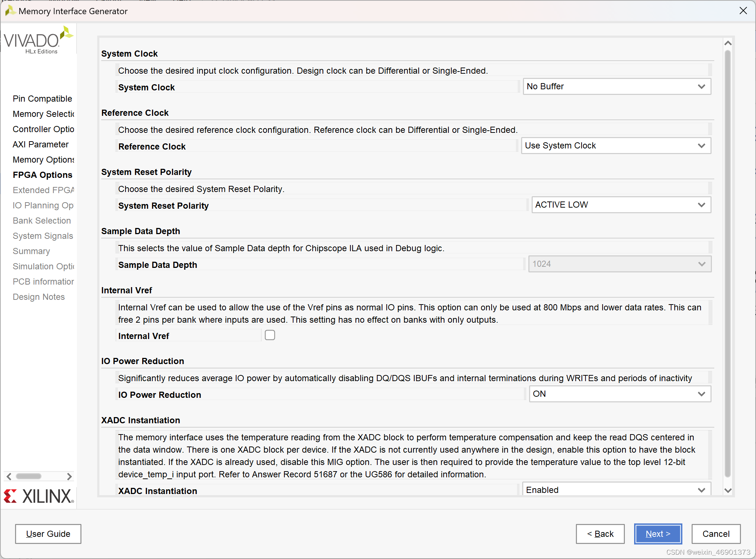Click the Xilinx logo
756x559 pixels.
click(39, 496)
